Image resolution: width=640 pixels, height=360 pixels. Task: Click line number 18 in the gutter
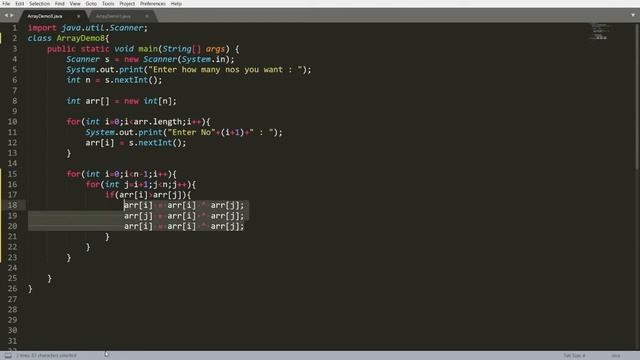12,205
